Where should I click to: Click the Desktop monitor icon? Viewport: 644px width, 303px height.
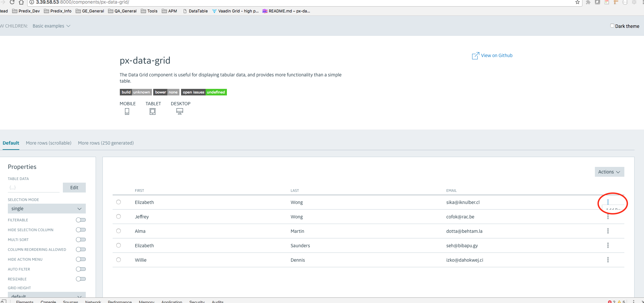pyautogui.click(x=180, y=111)
